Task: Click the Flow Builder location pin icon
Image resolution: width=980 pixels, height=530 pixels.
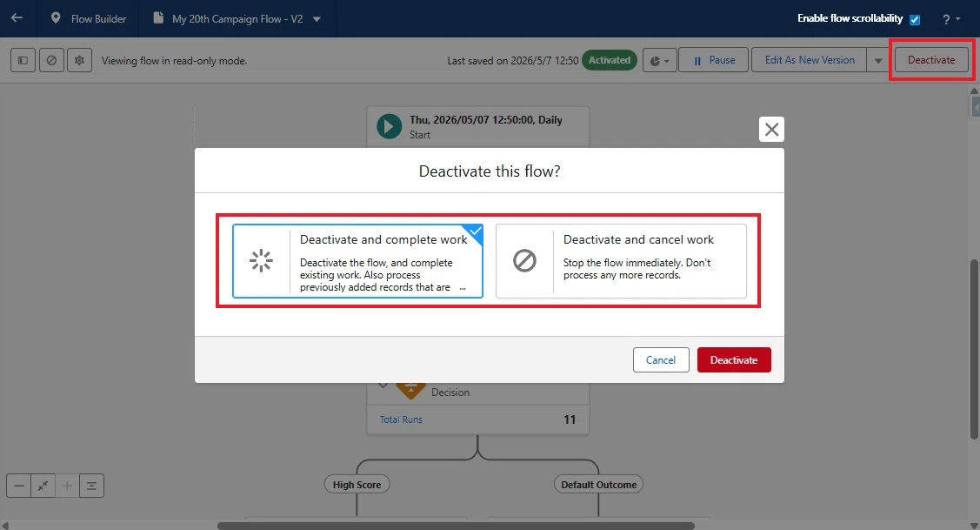Action: click(x=56, y=18)
